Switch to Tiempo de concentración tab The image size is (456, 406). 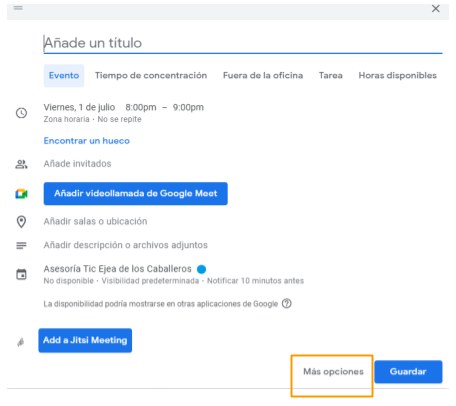(151, 76)
